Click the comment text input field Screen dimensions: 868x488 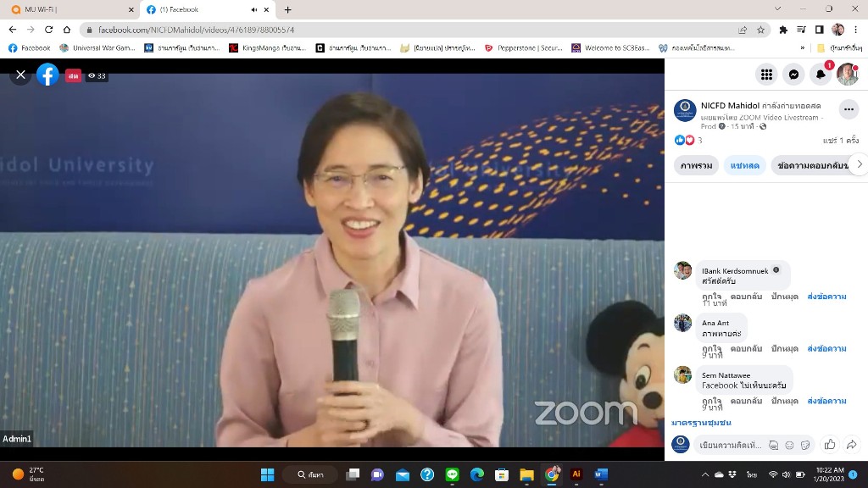727,445
